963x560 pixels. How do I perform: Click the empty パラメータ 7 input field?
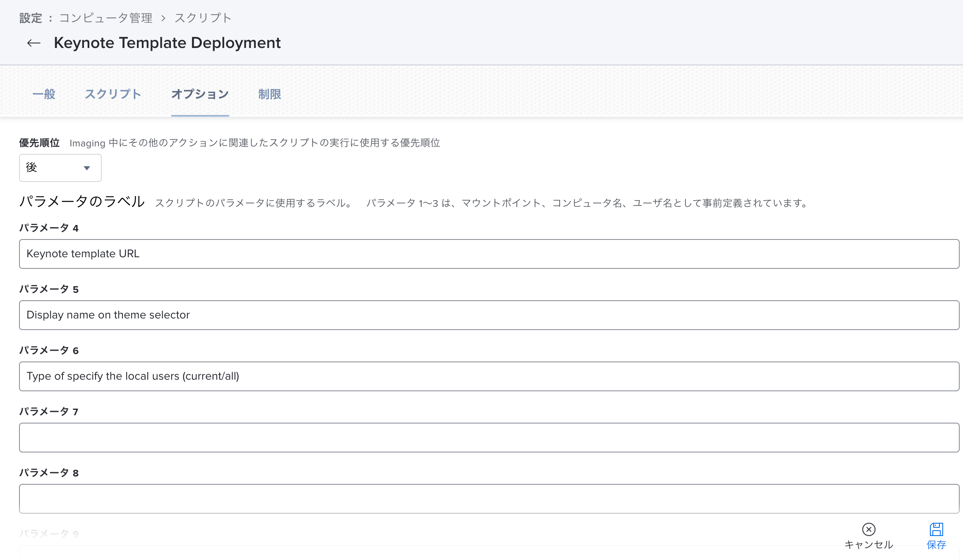(489, 438)
